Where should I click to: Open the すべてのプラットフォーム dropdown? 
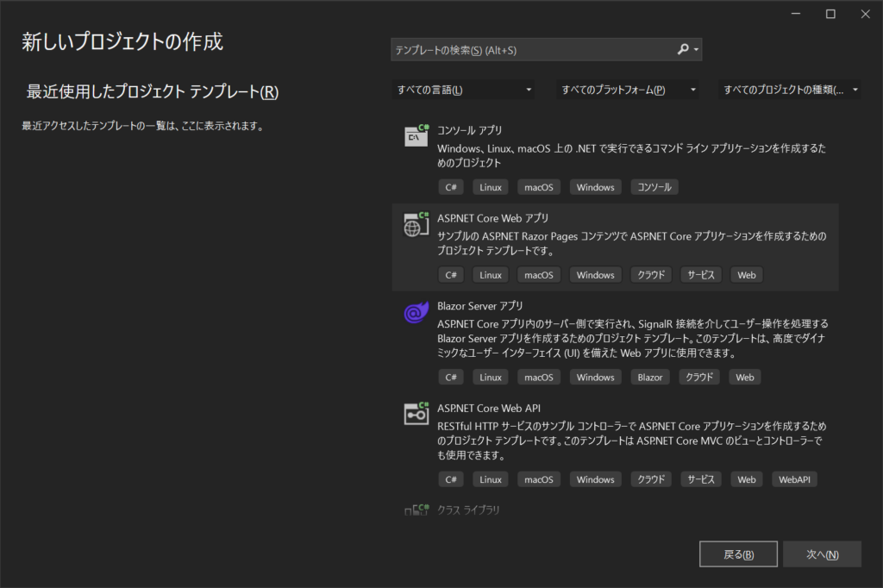(627, 89)
